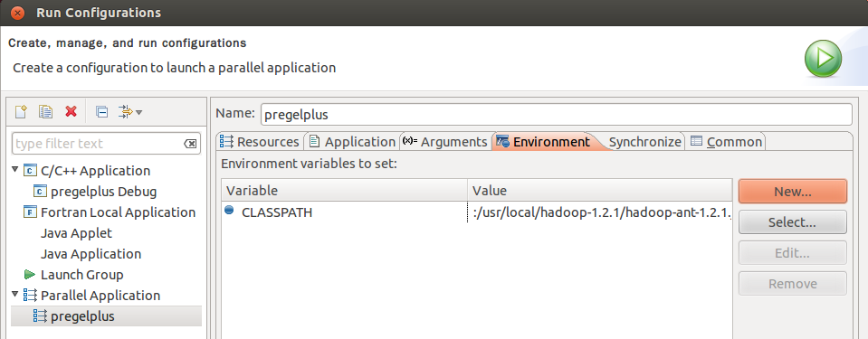Focus the type filter text box
Image resolution: width=868 pixels, height=339 pixels.
[99, 144]
